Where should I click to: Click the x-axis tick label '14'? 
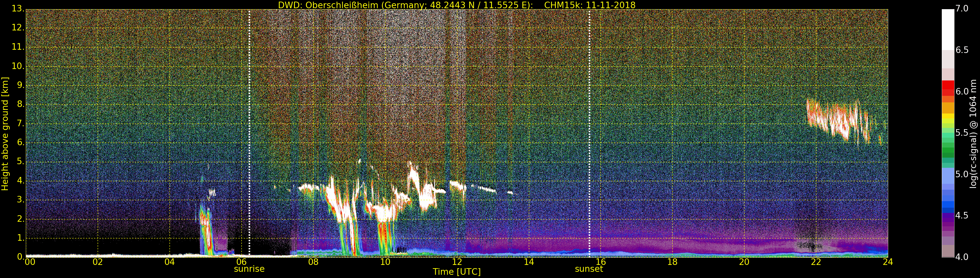pyautogui.click(x=529, y=262)
